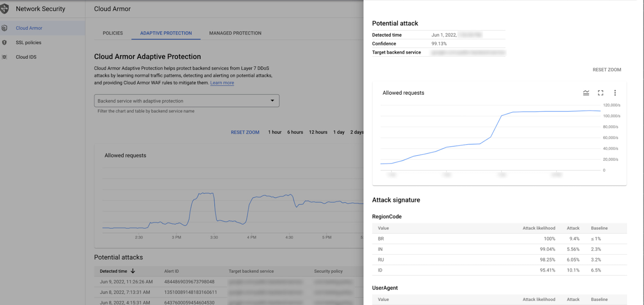Choose the 12 hours time range
The width and height of the screenshot is (644, 305).
click(x=318, y=132)
